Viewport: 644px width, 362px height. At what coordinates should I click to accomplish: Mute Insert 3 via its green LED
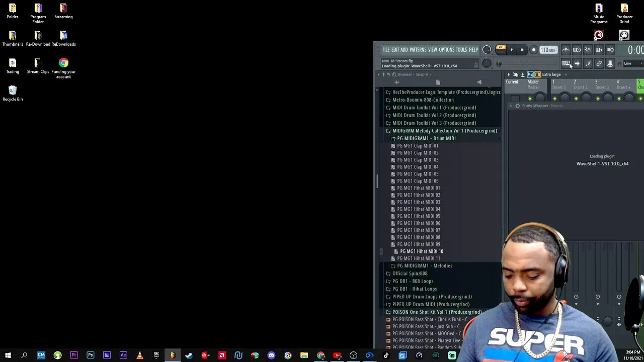[x=597, y=99]
